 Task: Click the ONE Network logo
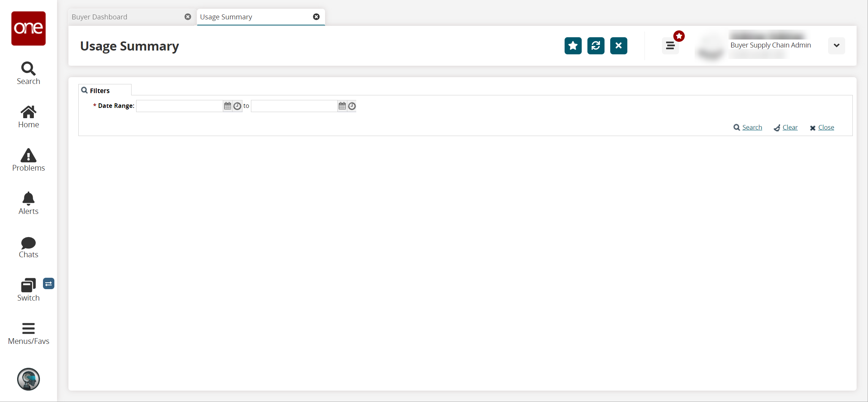[29, 28]
